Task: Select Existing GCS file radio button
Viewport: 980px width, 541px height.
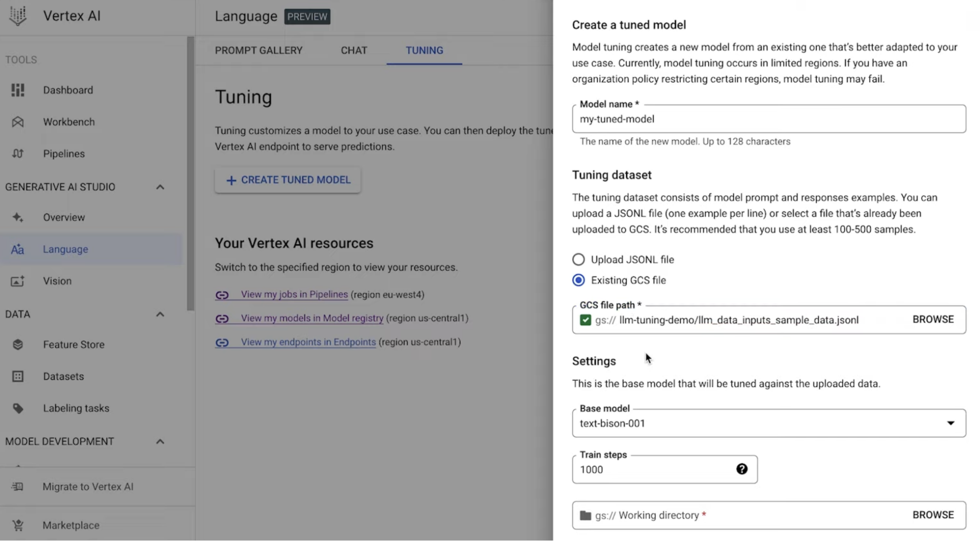Action: [x=578, y=280]
